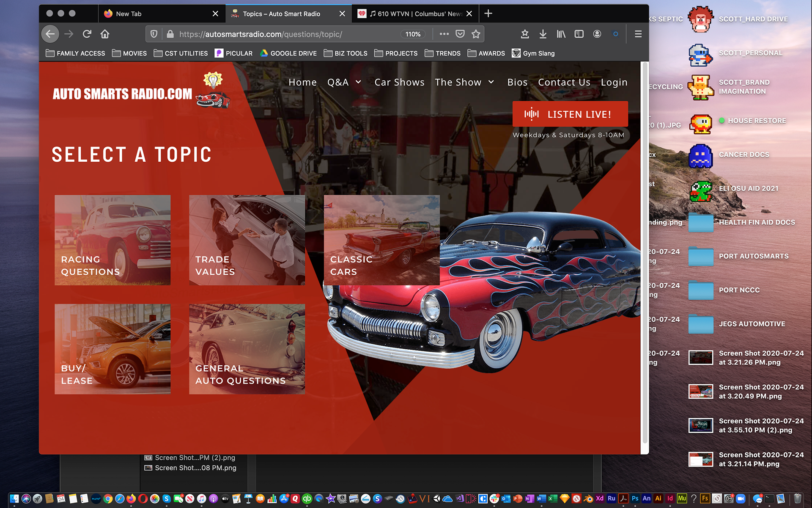Close the 610 WTVN tab
The width and height of the screenshot is (812, 508).
(x=469, y=14)
